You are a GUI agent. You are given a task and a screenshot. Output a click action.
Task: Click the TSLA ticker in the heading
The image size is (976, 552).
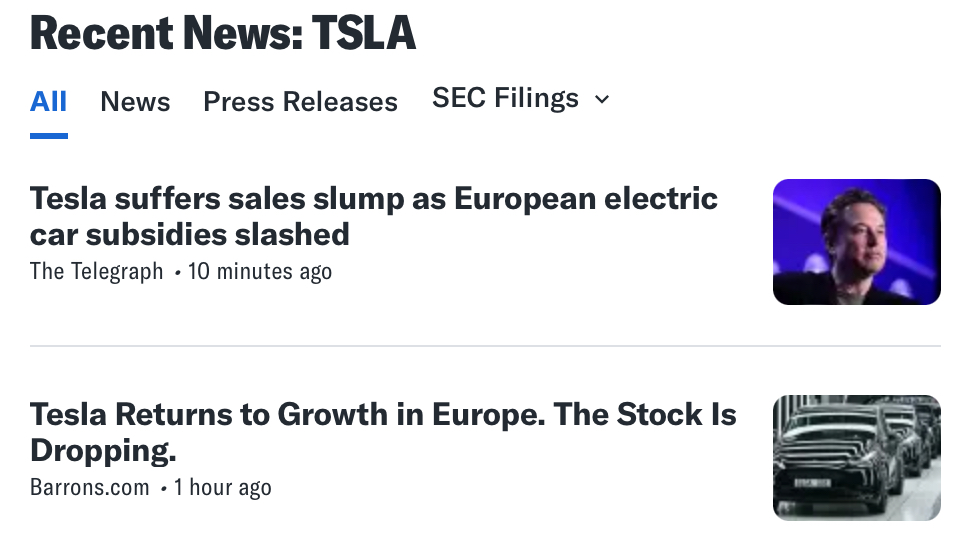[363, 33]
